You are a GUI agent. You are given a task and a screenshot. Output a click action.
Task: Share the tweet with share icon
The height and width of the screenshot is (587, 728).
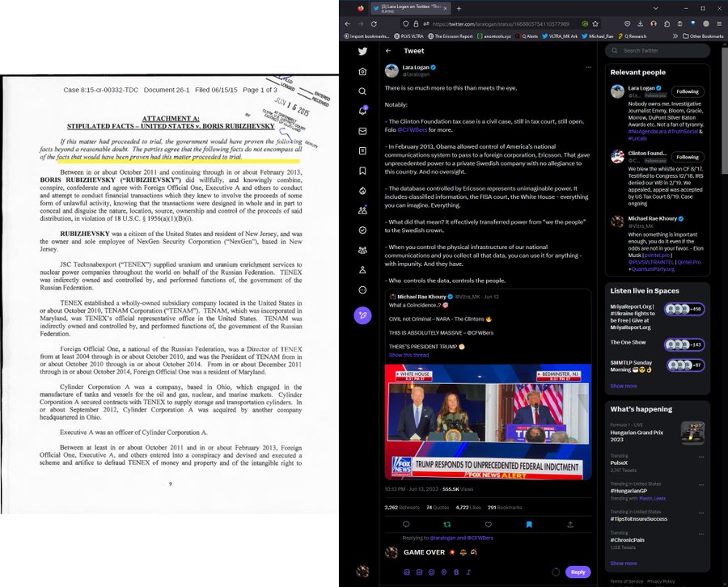570,525
